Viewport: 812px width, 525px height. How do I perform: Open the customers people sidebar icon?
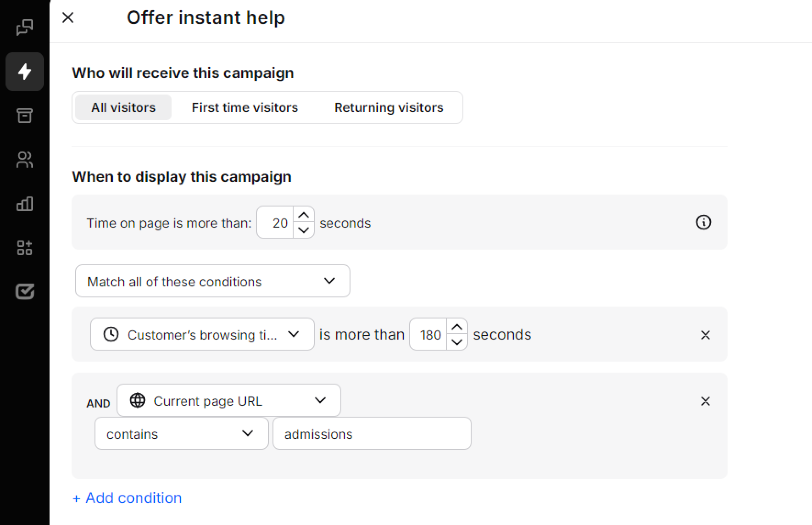click(x=25, y=160)
